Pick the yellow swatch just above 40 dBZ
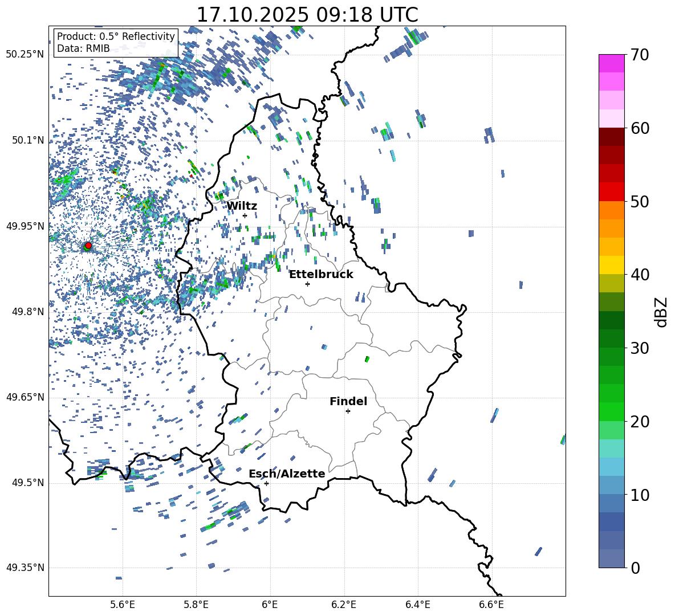Image resolution: width=675 pixels, height=616 pixels. point(611,265)
